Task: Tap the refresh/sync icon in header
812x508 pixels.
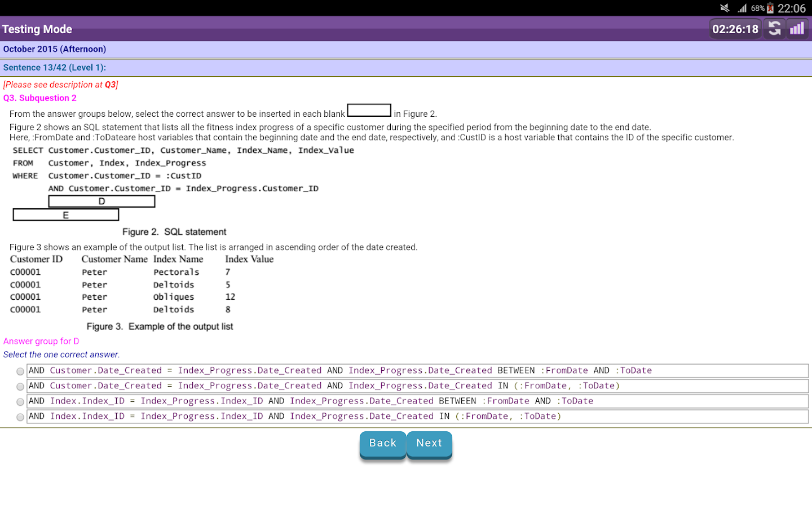Action: (x=775, y=29)
